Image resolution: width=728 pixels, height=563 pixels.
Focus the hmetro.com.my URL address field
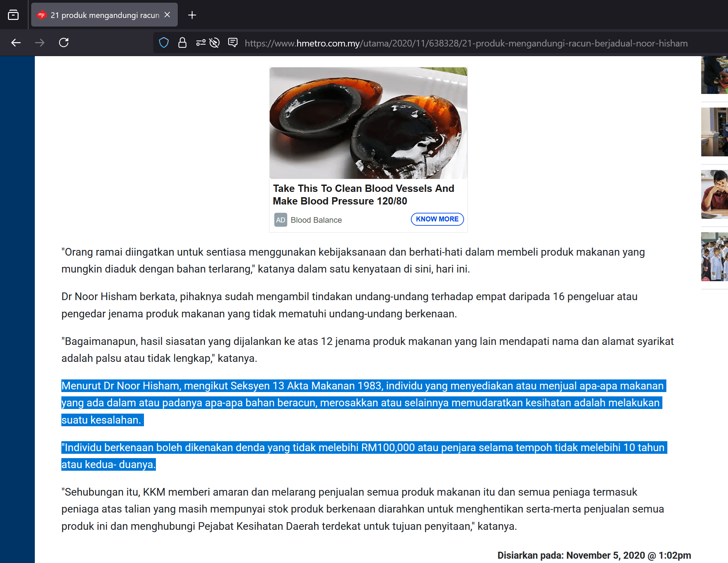[466, 43]
